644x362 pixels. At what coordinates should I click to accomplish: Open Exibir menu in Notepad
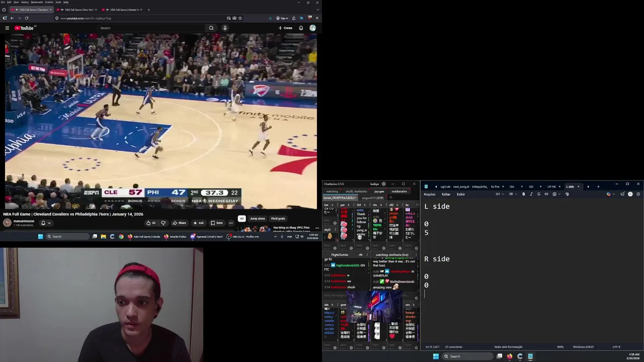[461, 194]
